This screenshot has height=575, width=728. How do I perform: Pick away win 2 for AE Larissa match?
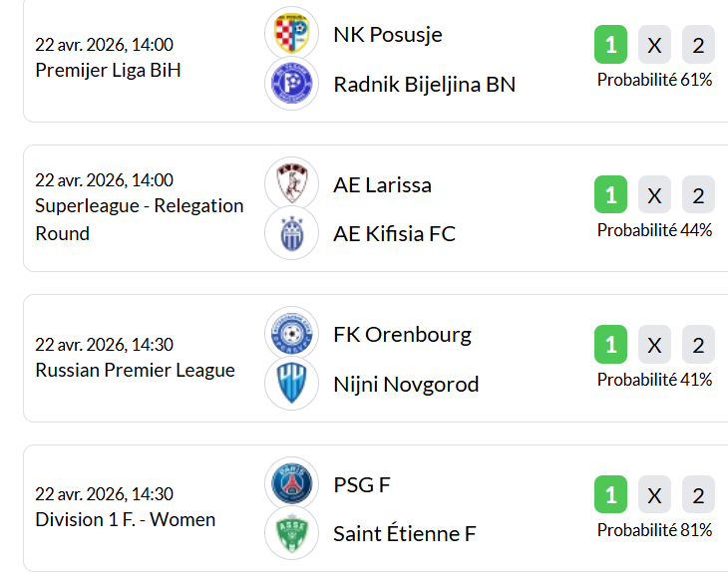[x=698, y=195]
